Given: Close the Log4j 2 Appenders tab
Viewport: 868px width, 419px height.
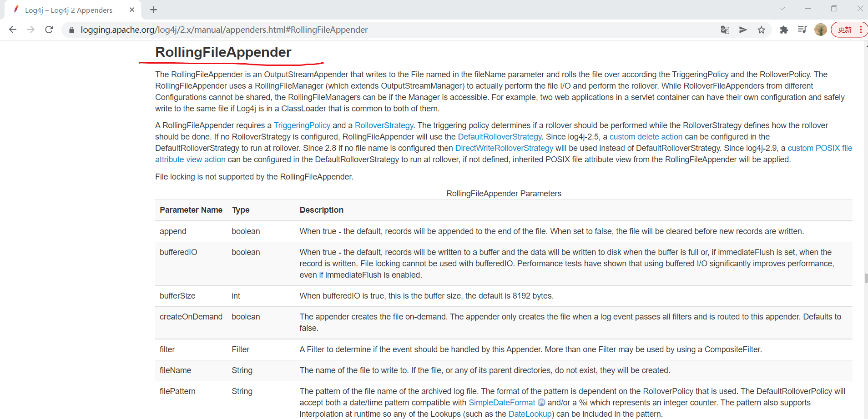Looking at the screenshot, I should [x=132, y=10].
